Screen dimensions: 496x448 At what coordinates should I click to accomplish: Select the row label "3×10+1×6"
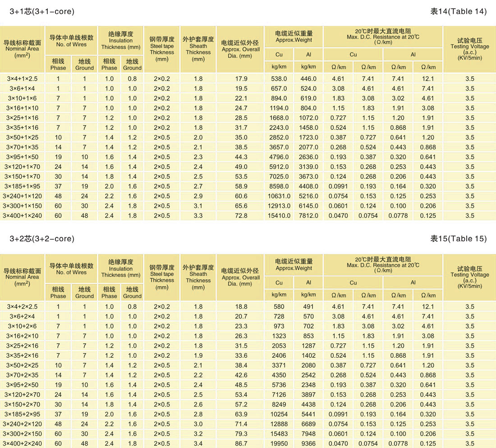[x=22, y=98]
